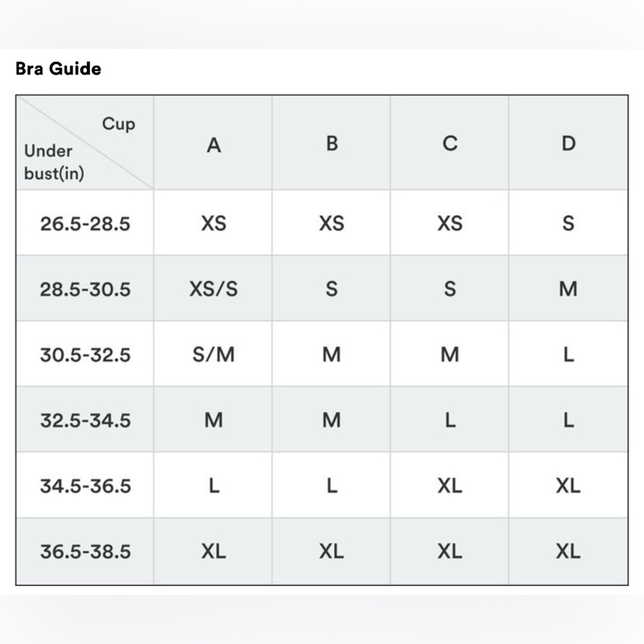Pick the 30.5-32.5 under bust row label

85,355
